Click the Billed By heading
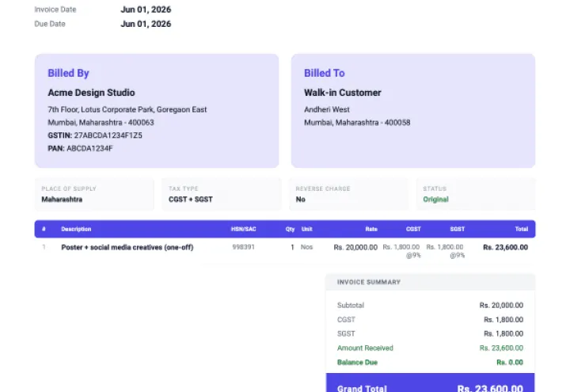This screenshot has width=570, height=392. (68, 73)
